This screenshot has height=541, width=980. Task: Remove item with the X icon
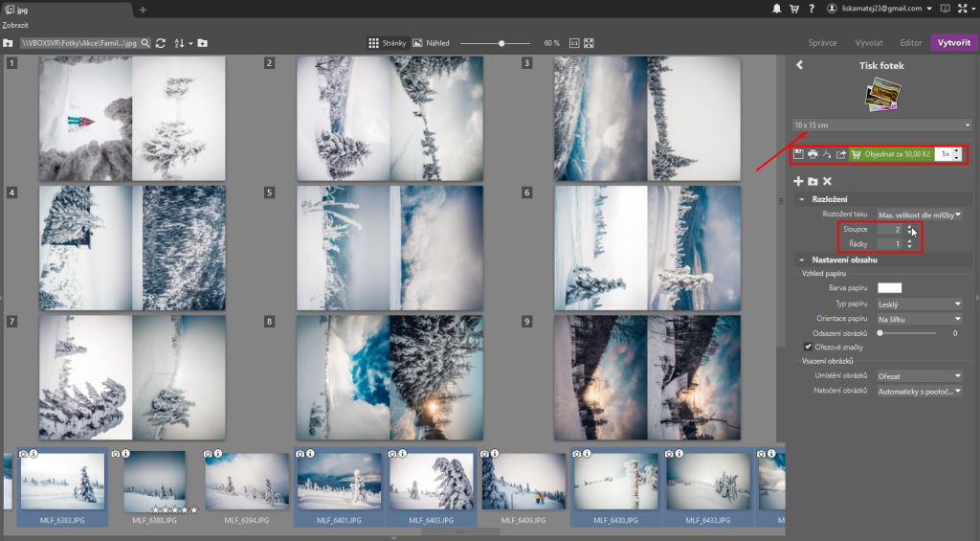[828, 181]
